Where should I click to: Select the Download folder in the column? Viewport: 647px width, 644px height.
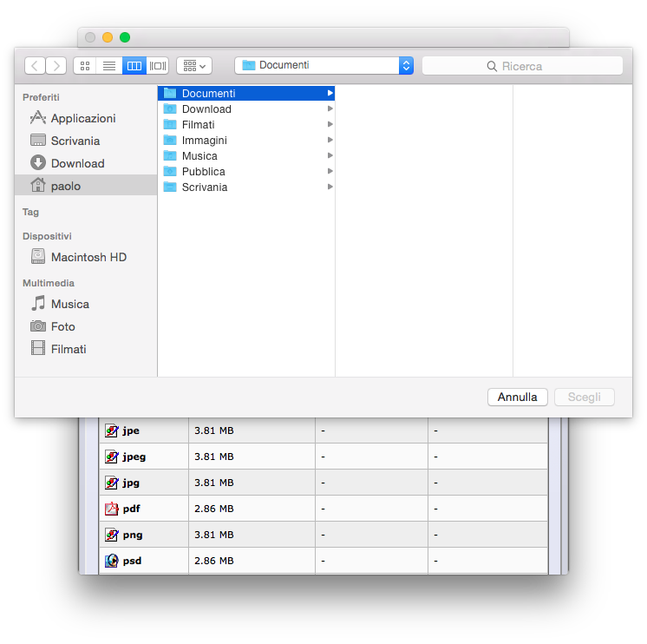pyautogui.click(x=246, y=109)
